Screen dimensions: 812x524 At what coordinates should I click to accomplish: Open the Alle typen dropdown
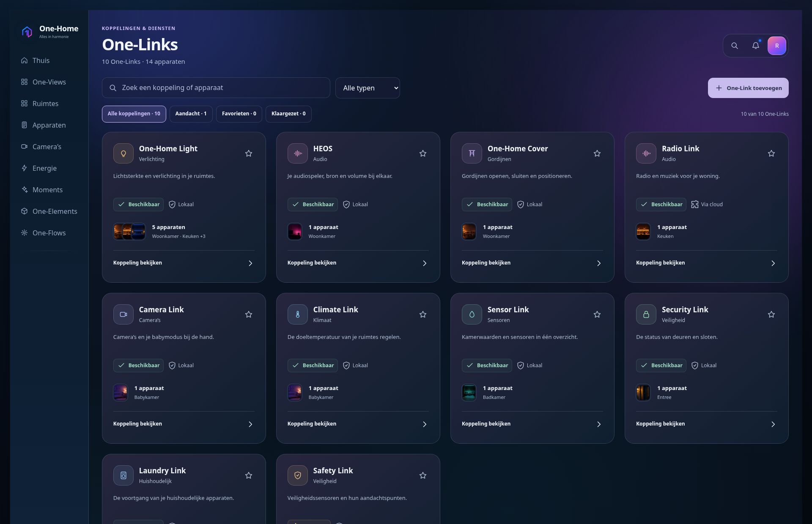click(x=368, y=88)
